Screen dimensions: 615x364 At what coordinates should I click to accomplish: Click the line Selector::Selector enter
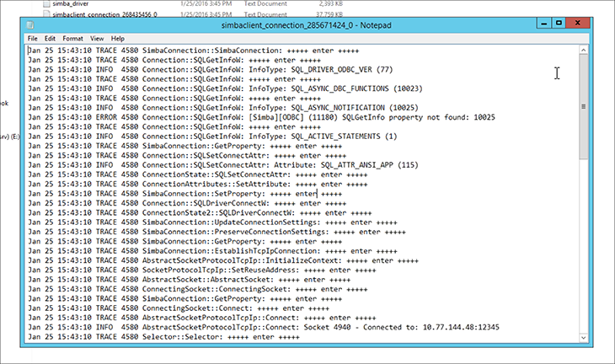tap(163, 337)
